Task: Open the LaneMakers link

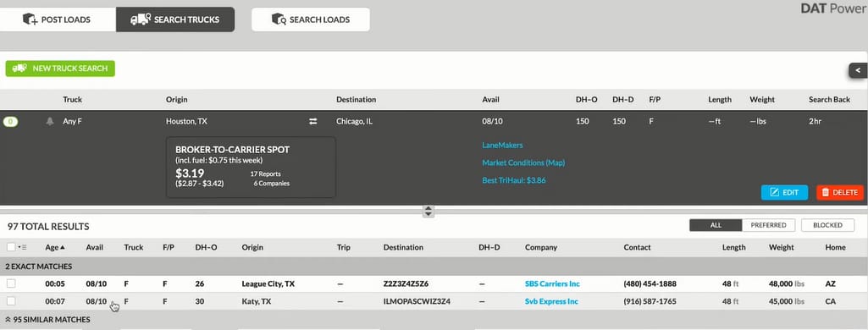Action: 503,145
